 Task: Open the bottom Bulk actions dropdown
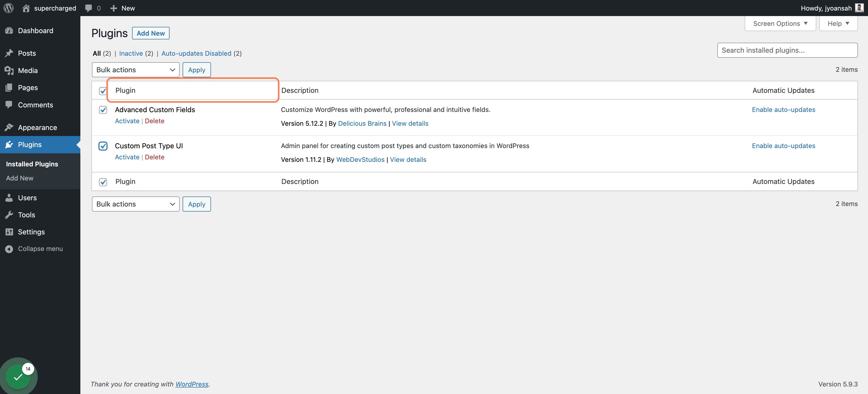pos(135,204)
